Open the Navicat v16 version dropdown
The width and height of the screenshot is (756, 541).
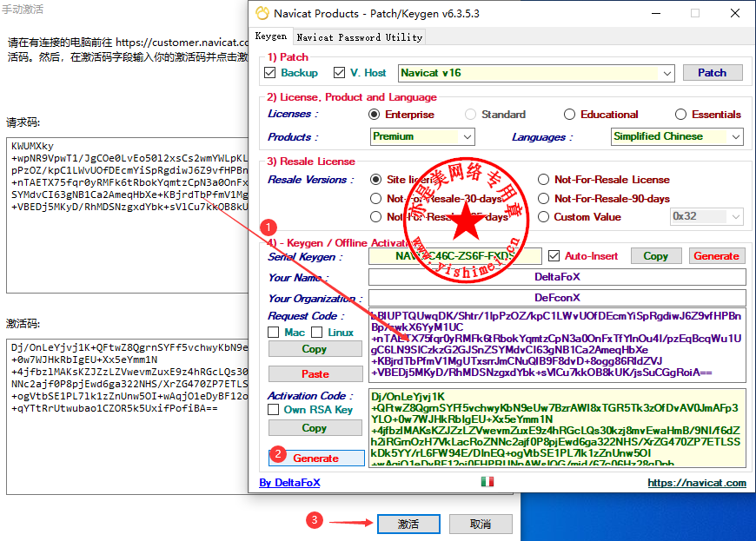[x=536, y=73]
